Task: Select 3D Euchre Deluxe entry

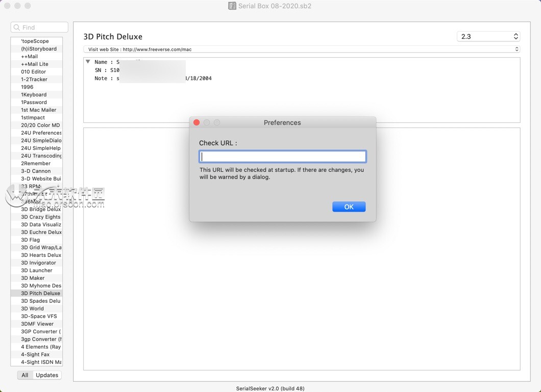Action: pyautogui.click(x=37, y=232)
